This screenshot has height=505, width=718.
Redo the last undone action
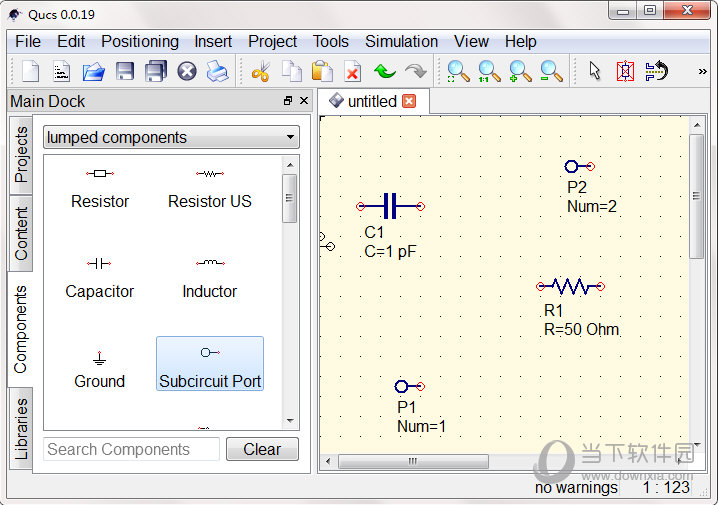416,71
